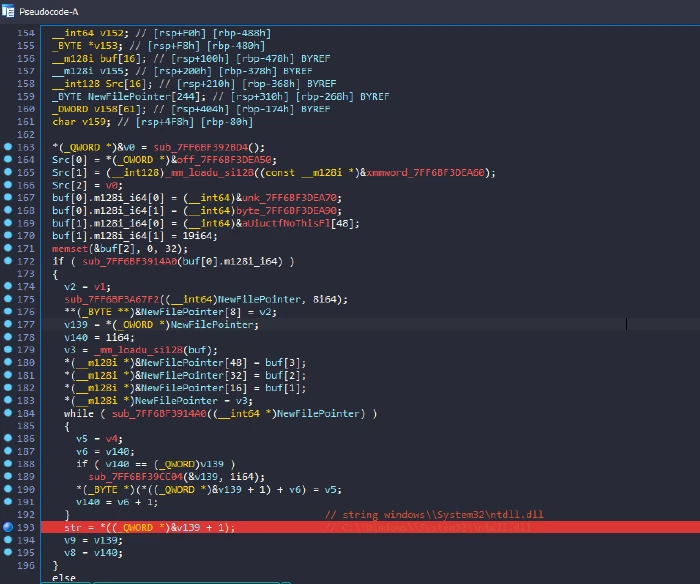Click line number 162
This screenshot has height=584, width=700.
tap(26, 134)
